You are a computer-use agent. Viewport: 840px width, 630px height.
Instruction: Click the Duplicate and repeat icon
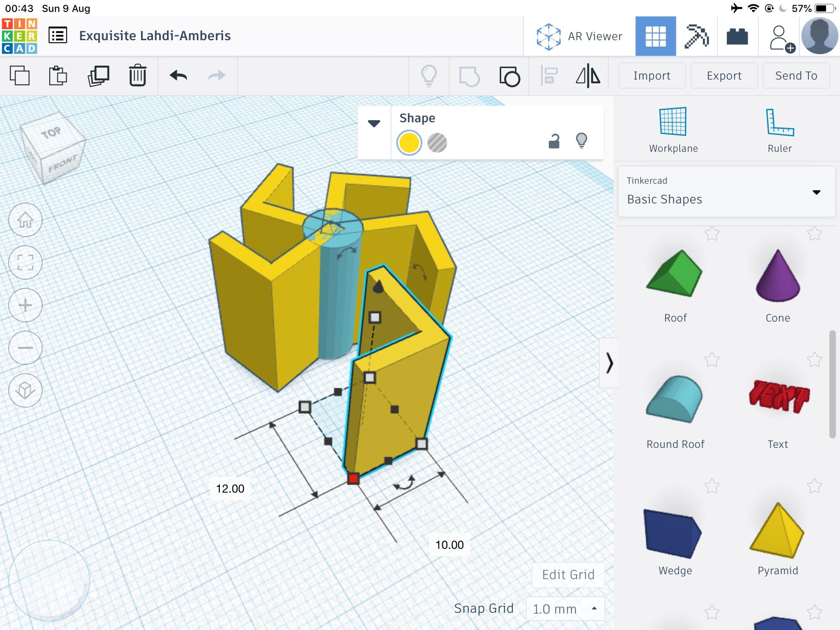point(98,75)
